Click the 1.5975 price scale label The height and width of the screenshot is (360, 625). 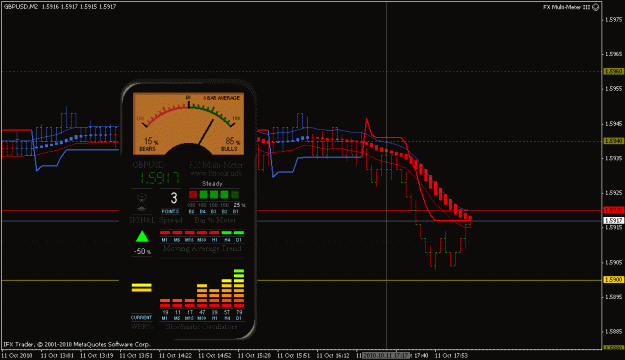[613, 20]
